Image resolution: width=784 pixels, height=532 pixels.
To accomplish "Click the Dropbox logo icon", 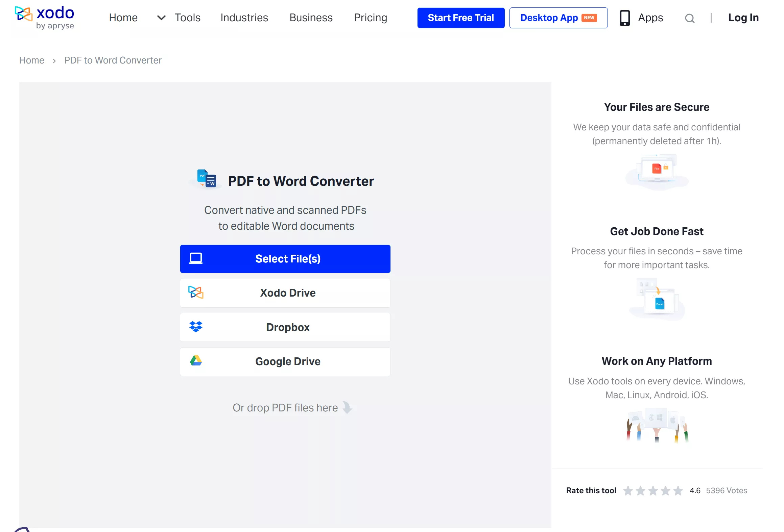I will [x=196, y=327].
